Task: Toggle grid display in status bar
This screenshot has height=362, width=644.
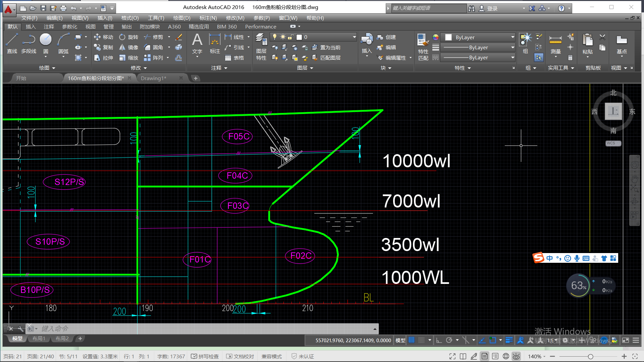Action: (412, 340)
